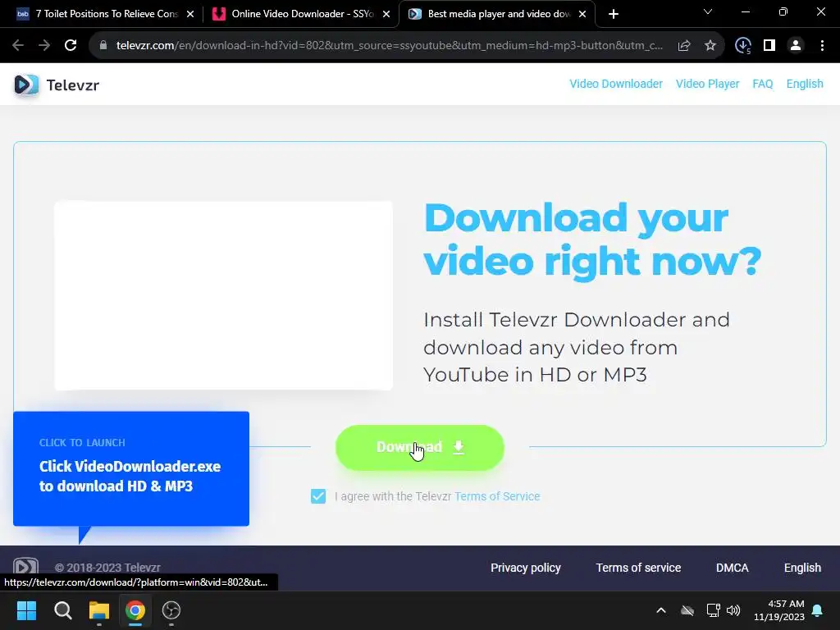Click the blue Click to Launch popup
The height and width of the screenshot is (630, 840).
(x=131, y=468)
